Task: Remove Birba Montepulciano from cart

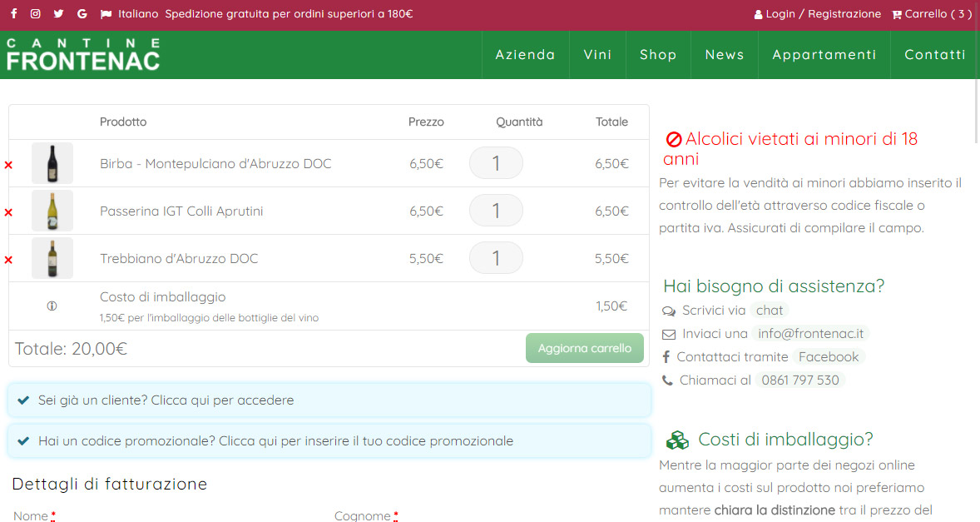Action: (x=8, y=165)
